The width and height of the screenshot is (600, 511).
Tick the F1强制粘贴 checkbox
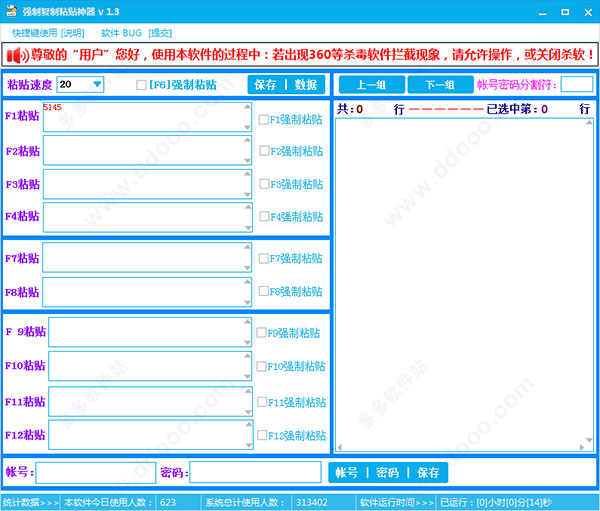point(263,119)
